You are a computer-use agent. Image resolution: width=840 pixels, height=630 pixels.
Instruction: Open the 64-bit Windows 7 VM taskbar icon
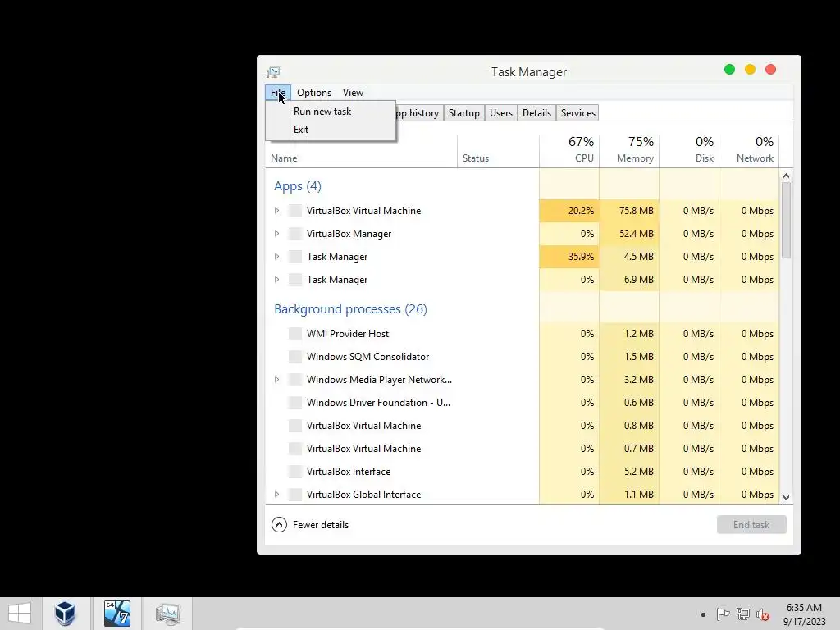pyautogui.click(x=116, y=614)
